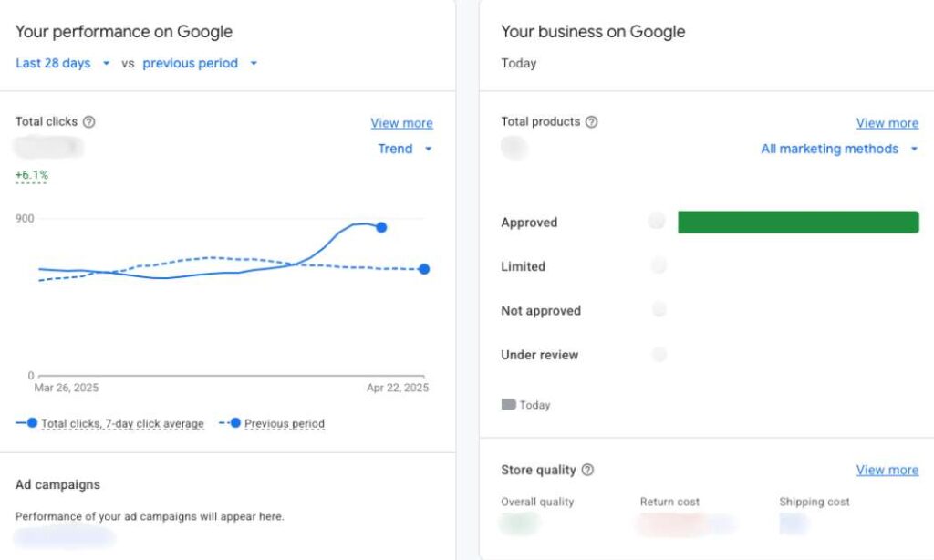Image resolution: width=934 pixels, height=560 pixels.
Task: Click the Your business on Google heading
Action: [593, 32]
